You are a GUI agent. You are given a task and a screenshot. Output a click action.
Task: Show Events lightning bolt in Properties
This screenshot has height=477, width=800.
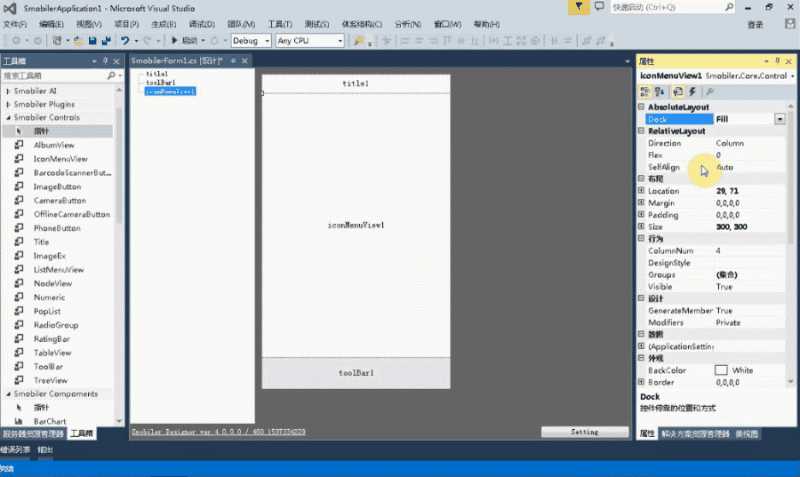[x=692, y=91]
